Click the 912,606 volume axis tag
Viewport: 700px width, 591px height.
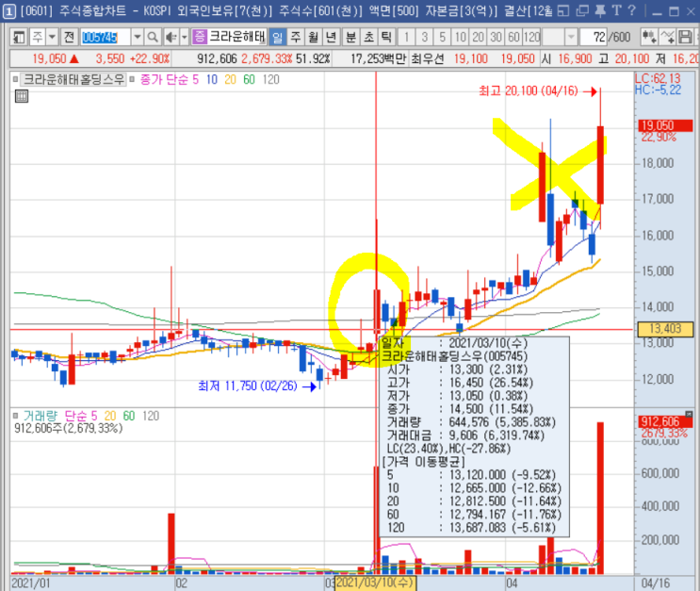(x=664, y=421)
